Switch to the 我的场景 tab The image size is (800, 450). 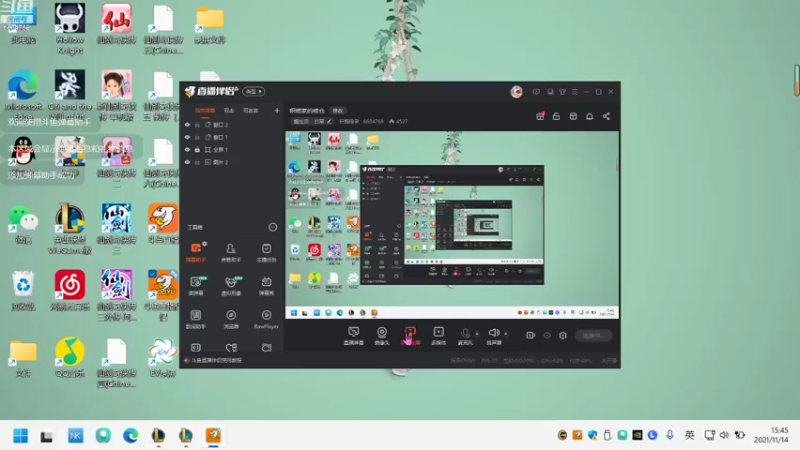click(205, 111)
